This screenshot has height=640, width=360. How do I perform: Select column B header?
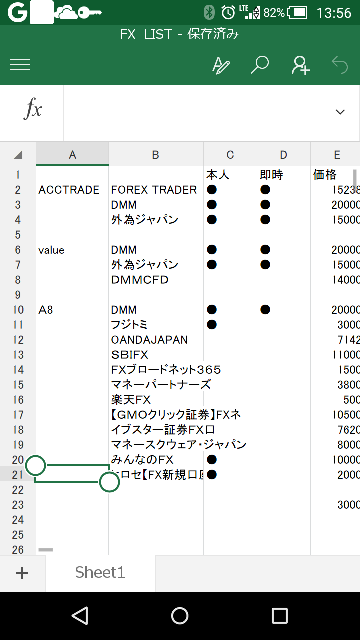pos(156,154)
